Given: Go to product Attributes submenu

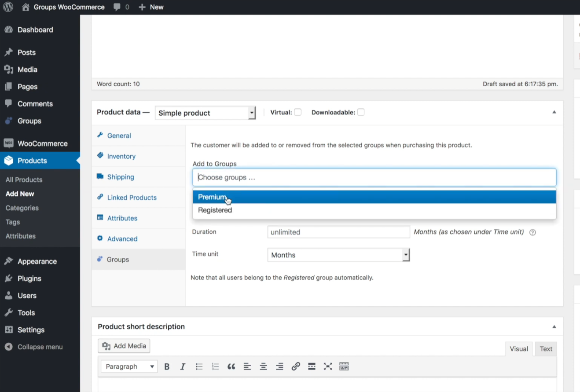Looking at the screenshot, I should click(20, 236).
